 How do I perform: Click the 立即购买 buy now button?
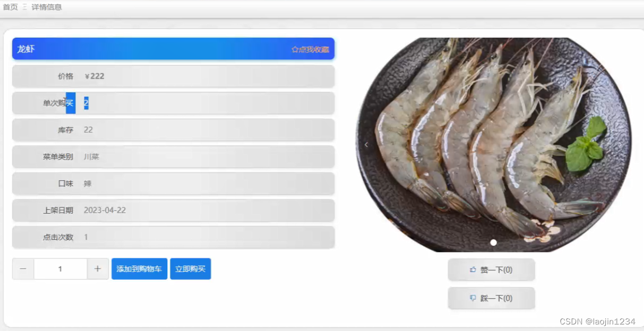click(191, 269)
